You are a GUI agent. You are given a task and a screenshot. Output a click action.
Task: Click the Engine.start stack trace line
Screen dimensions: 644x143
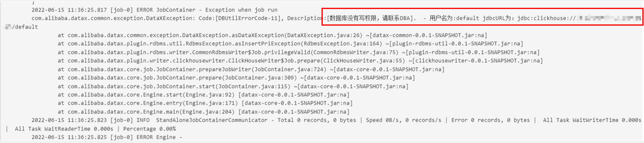(x=204, y=95)
